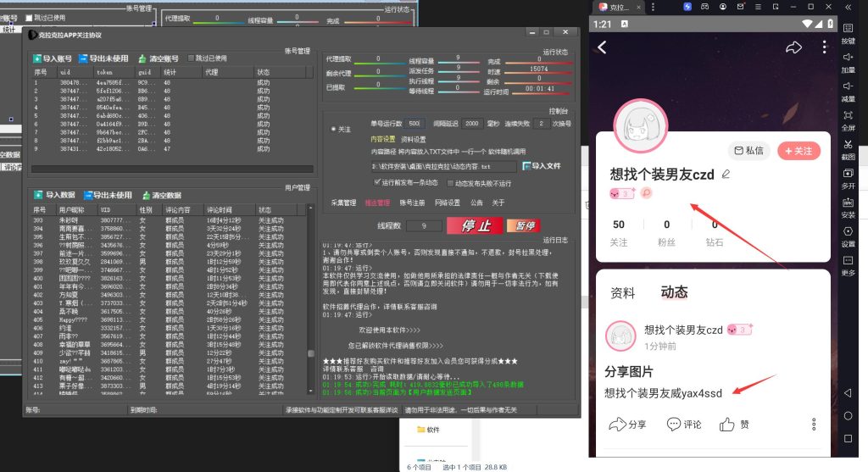
Task: Tap the share arrow icon on profile header
Action: coord(793,47)
